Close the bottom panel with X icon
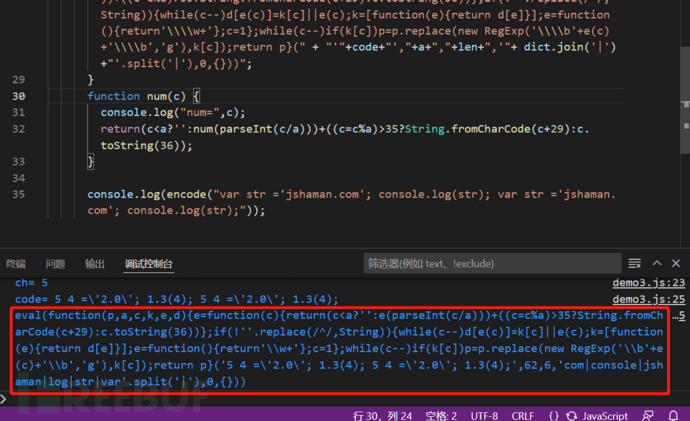This screenshot has height=421, width=690. click(x=676, y=263)
